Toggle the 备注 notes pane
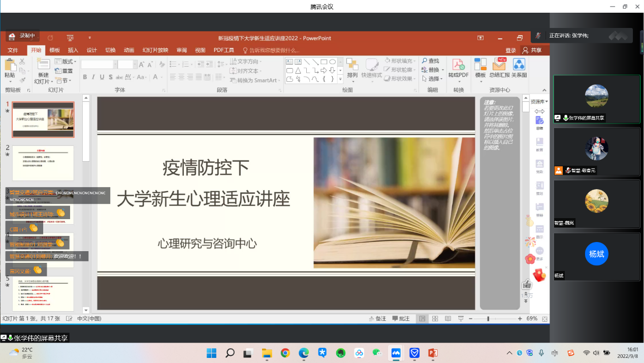This screenshot has height=363, width=644. coord(377,319)
